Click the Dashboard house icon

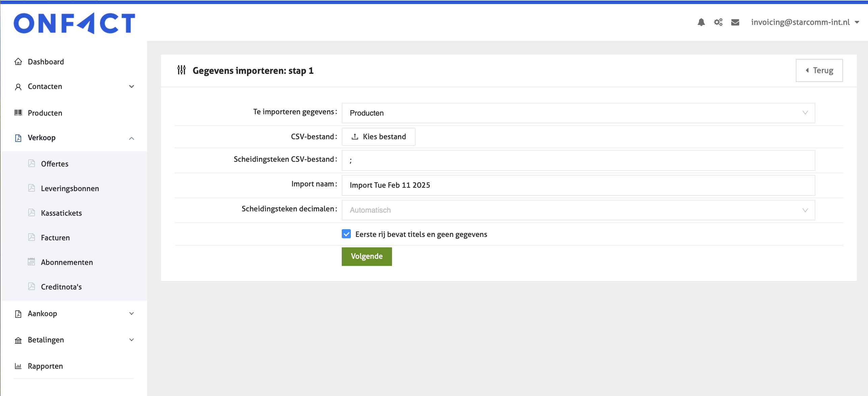tap(18, 62)
